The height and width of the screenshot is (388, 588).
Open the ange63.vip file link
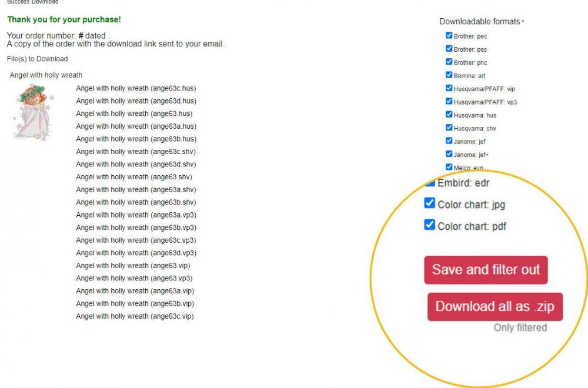pyautogui.click(x=133, y=266)
